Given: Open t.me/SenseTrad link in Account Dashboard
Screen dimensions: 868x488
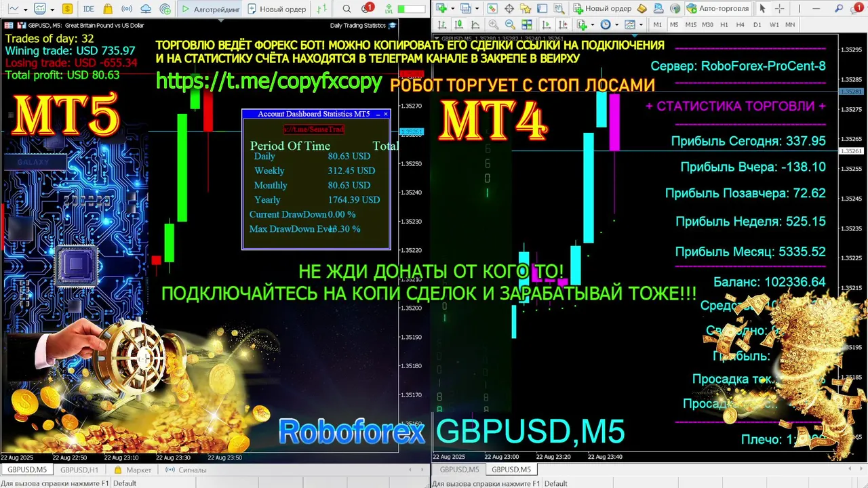Looking at the screenshot, I should 314,129.
